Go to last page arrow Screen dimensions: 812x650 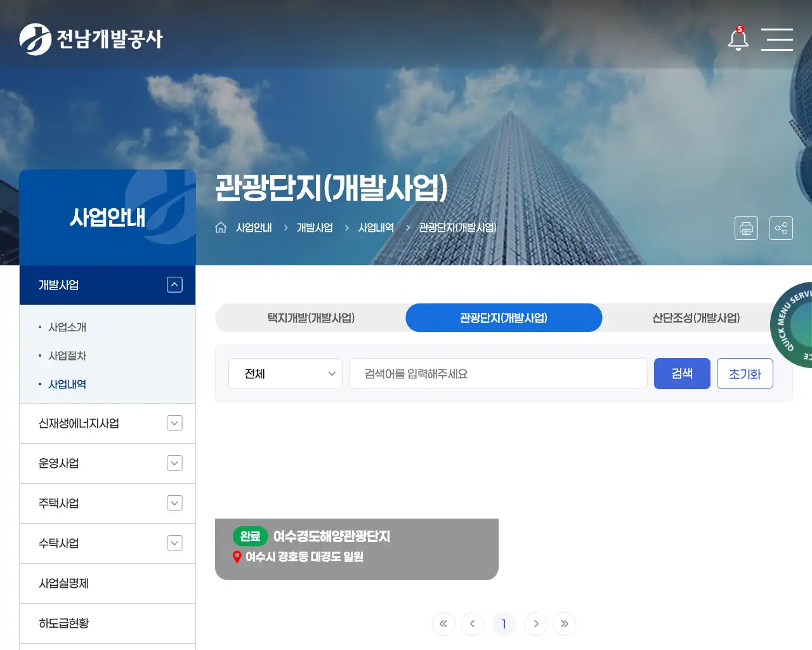[x=564, y=624]
